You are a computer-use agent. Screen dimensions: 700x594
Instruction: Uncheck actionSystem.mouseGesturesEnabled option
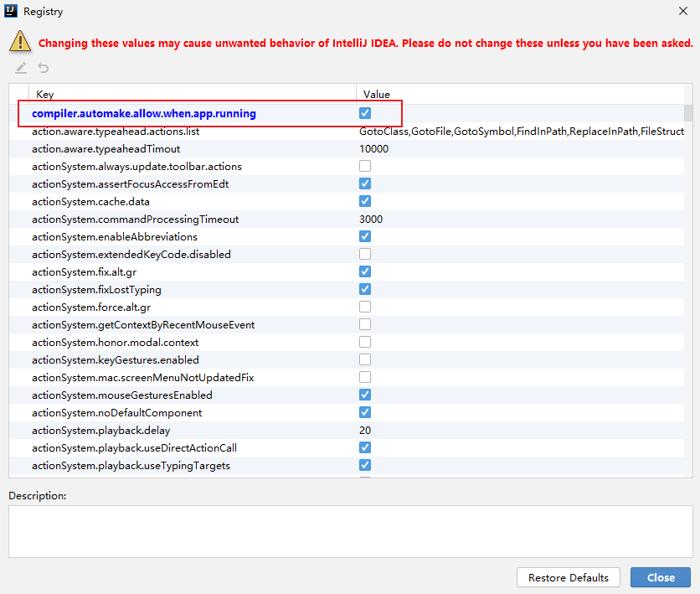tap(365, 395)
